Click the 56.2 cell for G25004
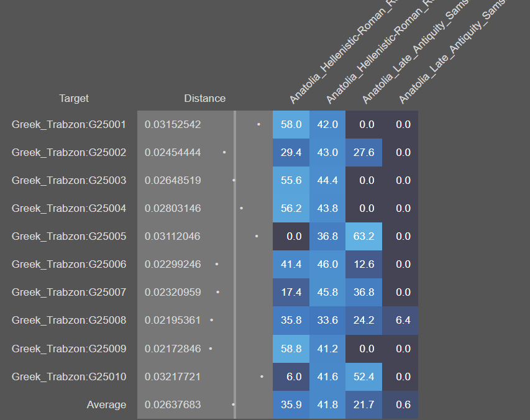Screen dimensions: 530x420 [291, 208]
